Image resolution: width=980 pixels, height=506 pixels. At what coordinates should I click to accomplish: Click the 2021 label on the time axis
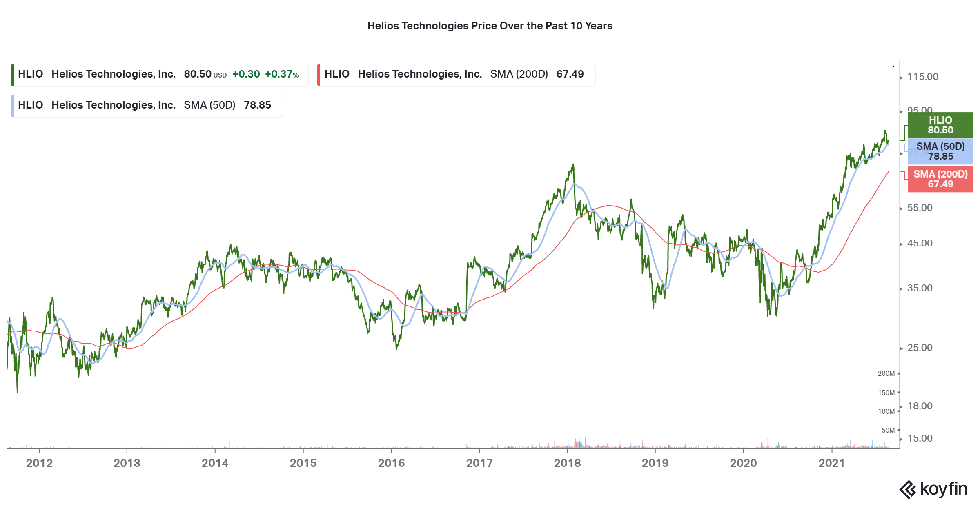point(831,463)
